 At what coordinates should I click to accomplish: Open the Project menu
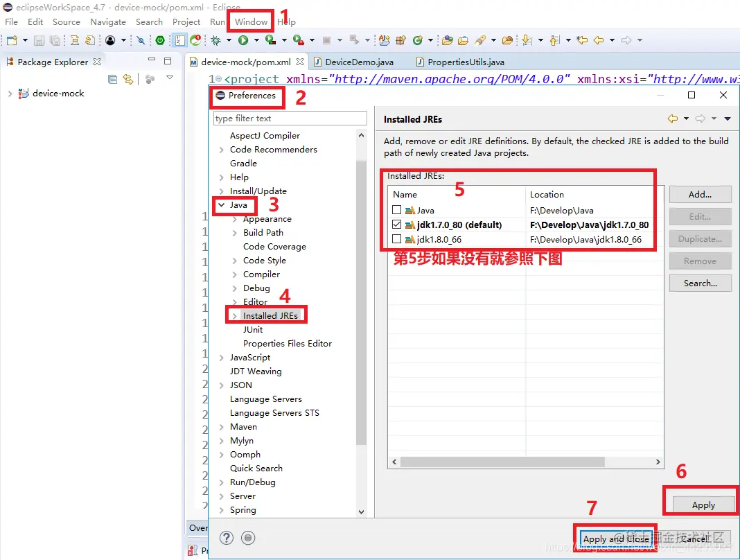(x=186, y=21)
